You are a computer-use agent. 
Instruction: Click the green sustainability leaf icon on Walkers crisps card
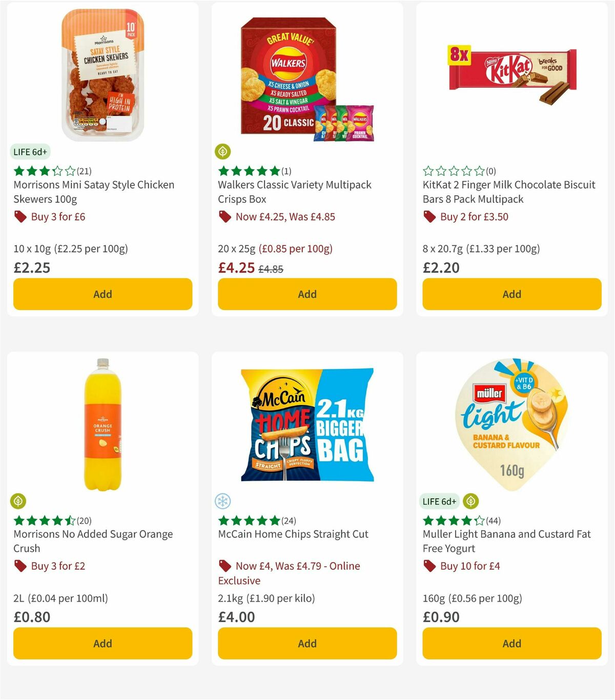click(x=222, y=152)
